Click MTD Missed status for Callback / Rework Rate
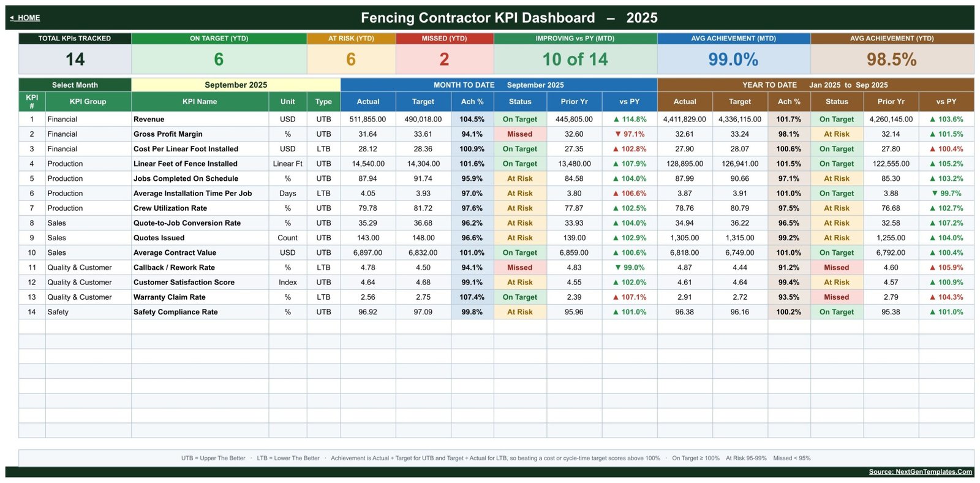980x483 pixels. [x=520, y=267]
